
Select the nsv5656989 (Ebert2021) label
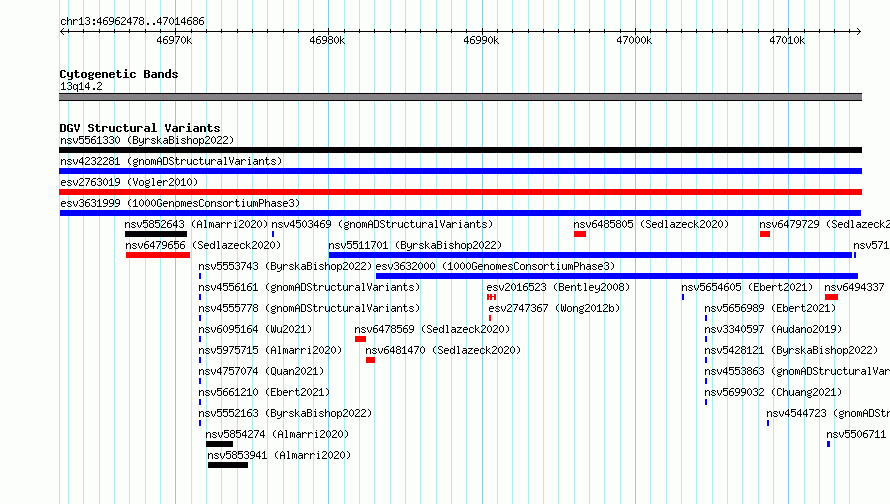(770, 308)
